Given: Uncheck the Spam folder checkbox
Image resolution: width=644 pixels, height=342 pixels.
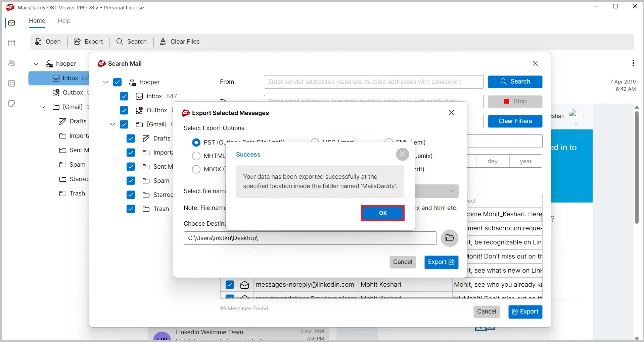Looking at the screenshot, I should point(131,181).
